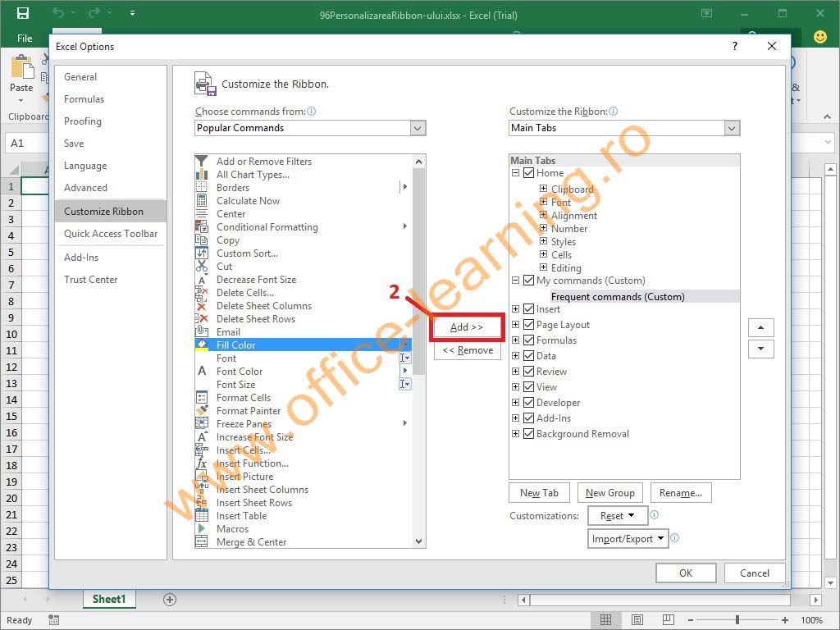Open the Reset customizations dropdown

click(617, 515)
